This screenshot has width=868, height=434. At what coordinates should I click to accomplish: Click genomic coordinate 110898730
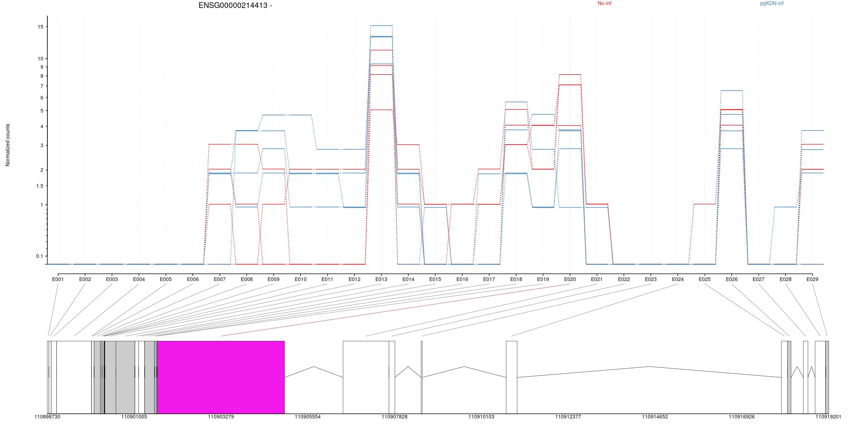point(47,417)
